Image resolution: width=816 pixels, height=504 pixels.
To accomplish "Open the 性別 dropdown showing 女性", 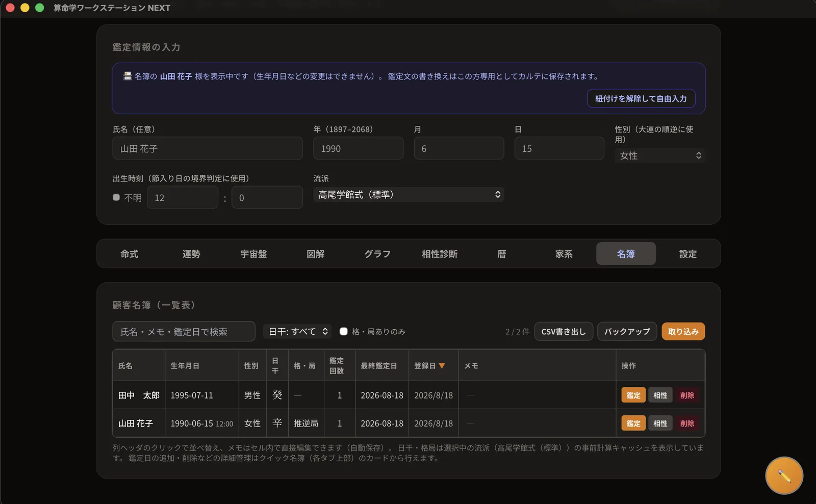I will (660, 155).
